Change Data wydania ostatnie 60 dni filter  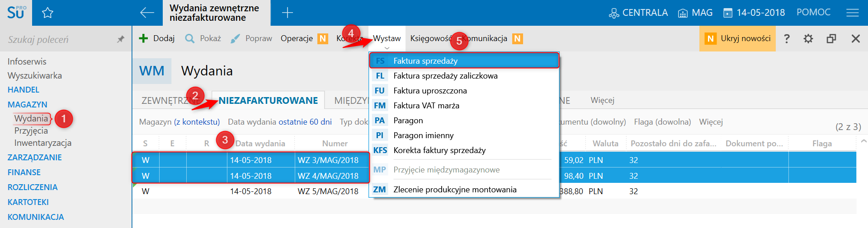click(280, 122)
